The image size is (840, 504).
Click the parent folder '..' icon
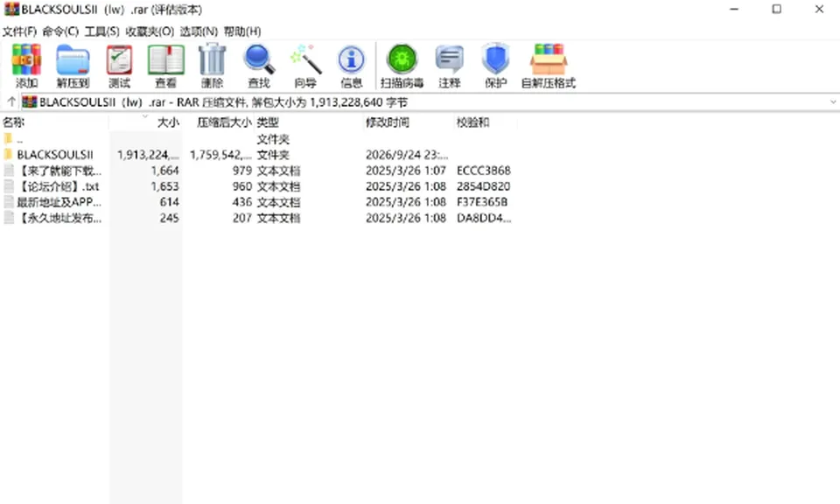tap(9, 139)
